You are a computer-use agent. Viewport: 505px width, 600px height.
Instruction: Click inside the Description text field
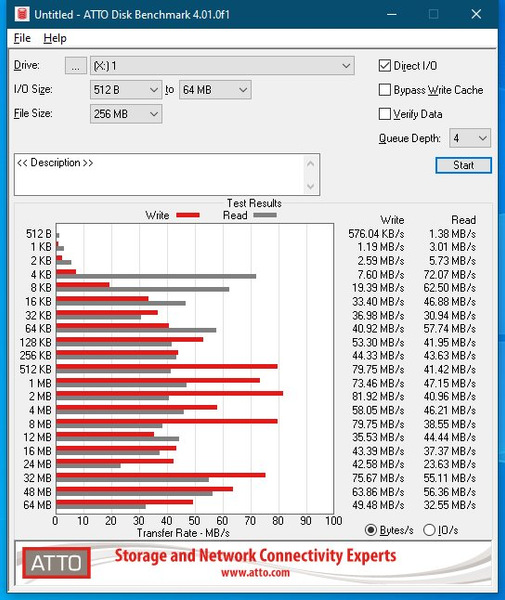tap(159, 174)
